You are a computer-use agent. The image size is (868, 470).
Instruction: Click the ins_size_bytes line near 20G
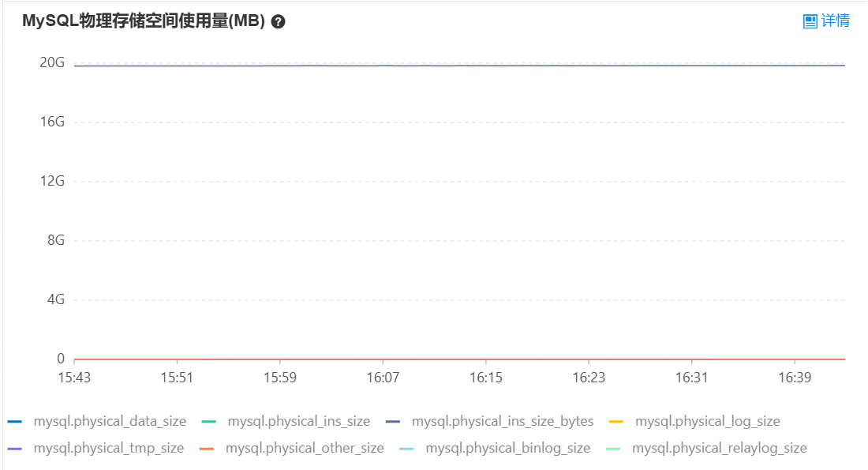pos(459,66)
